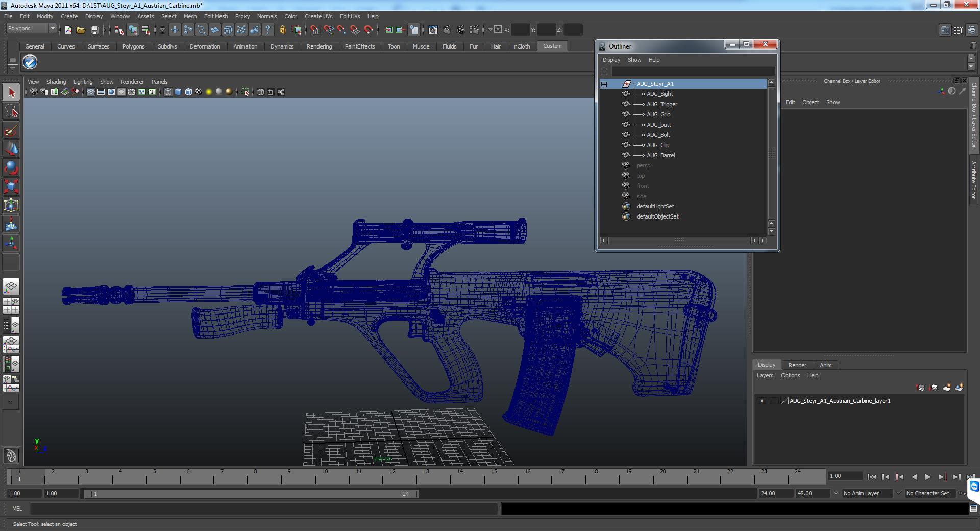
Task: Move selected layer up icon
Action: click(x=921, y=388)
